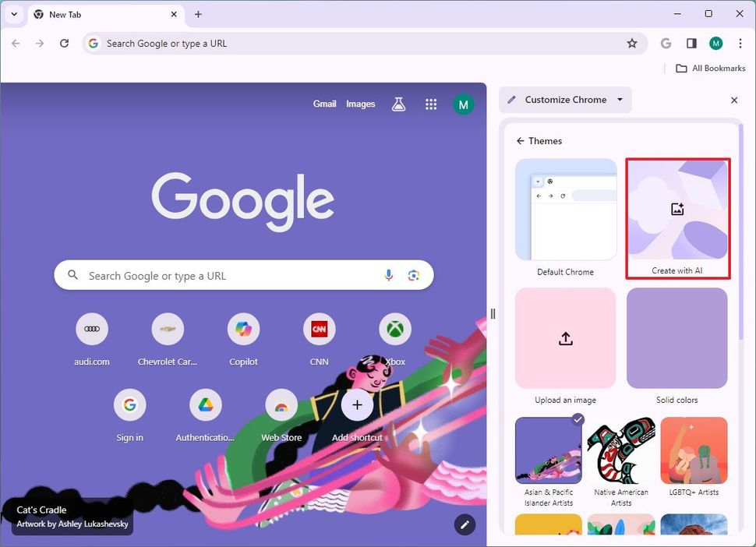The width and height of the screenshot is (756, 547).
Task: Bookmark this page with the star icon
Action: (632, 44)
